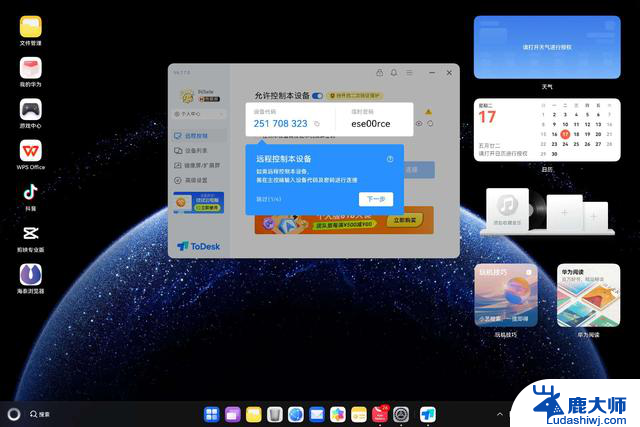Launch the 抖音 desktop app
The image size is (640, 427).
tap(31, 192)
